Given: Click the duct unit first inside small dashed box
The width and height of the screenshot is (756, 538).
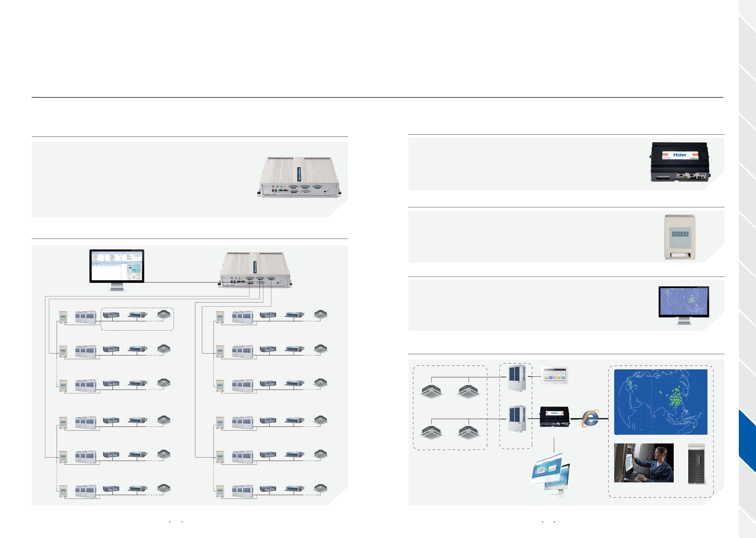Looking at the screenshot, I should click(111, 314).
